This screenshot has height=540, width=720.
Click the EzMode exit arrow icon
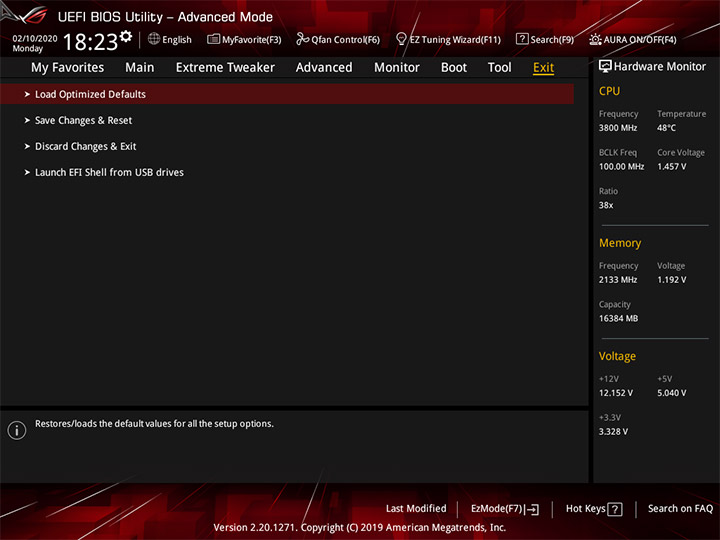(533, 509)
